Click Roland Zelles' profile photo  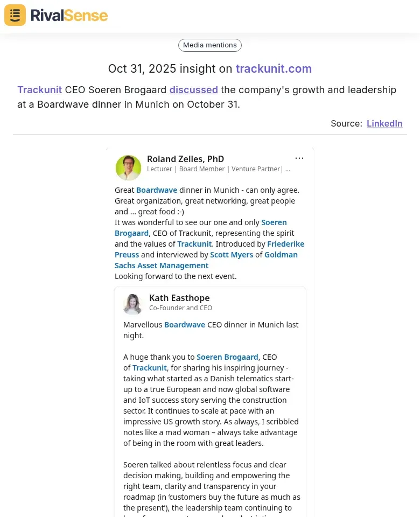point(128,167)
